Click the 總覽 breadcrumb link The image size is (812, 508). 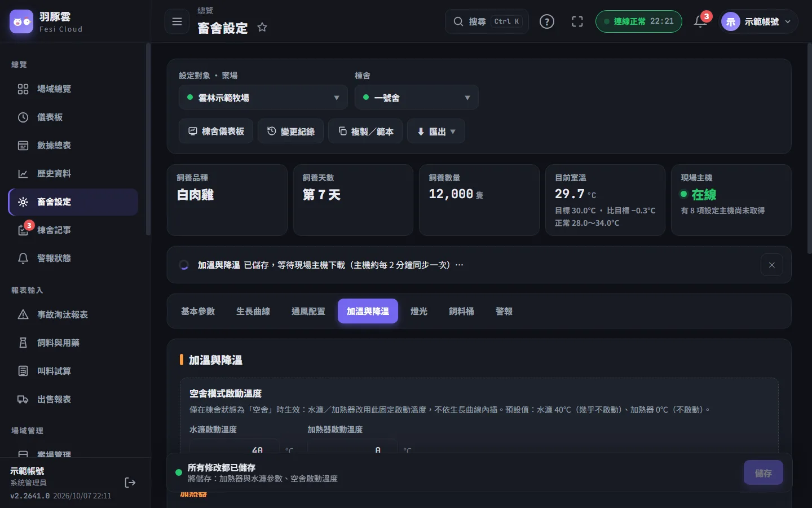click(x=205, y=11)
